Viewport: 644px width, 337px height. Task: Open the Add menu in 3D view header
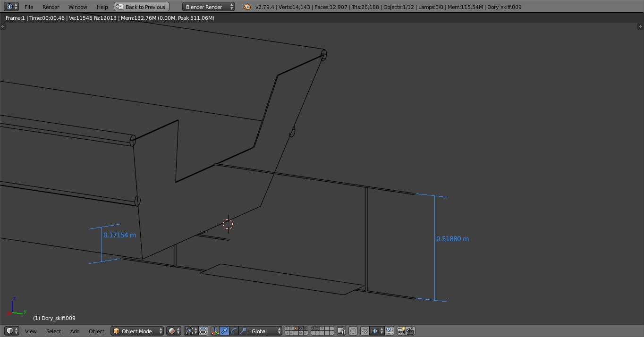click(x=75, y=331)
